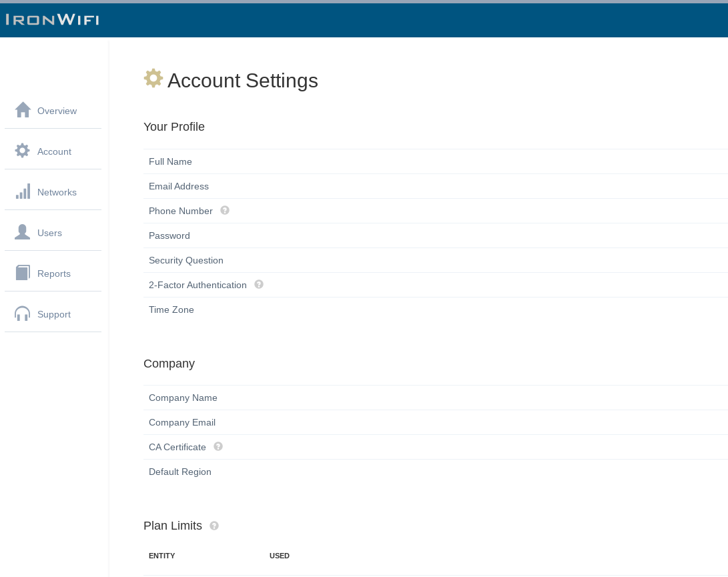Click the 2-Factor Authentication question mark icon
Image resolution: width=728 pixels, height=577 pixels.
(x=259, y=284)
